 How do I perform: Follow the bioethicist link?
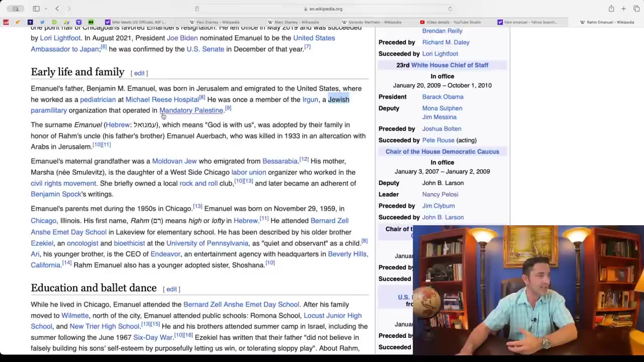click(x=129, y=243)
